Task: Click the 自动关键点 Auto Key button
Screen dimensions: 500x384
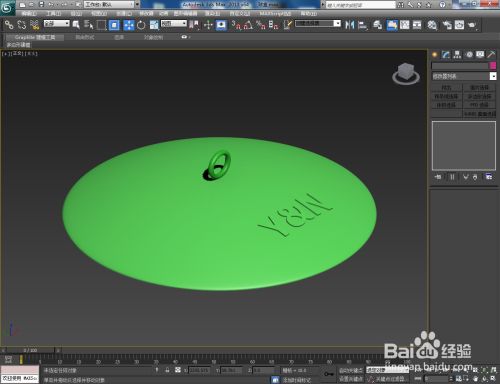Action: pyautogui.click(x=351, y=370)
